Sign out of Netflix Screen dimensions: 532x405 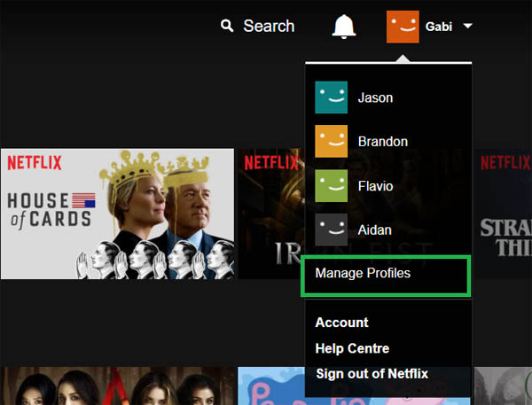[372, 374]
